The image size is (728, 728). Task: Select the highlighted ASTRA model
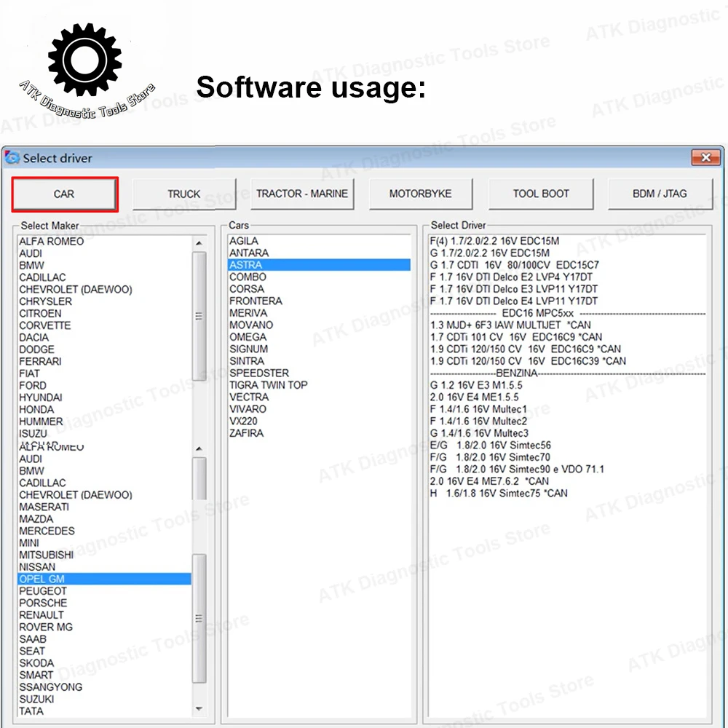pyautogui.click(x=319, y=265)
